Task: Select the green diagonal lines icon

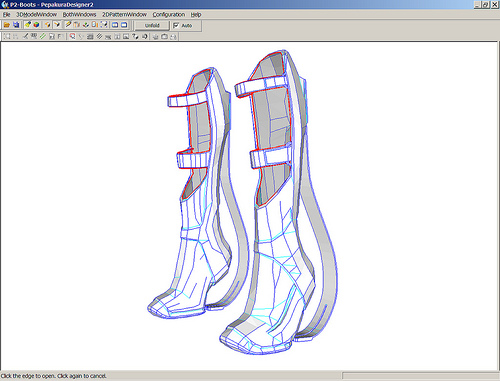Action: click(x=43, y=36)
